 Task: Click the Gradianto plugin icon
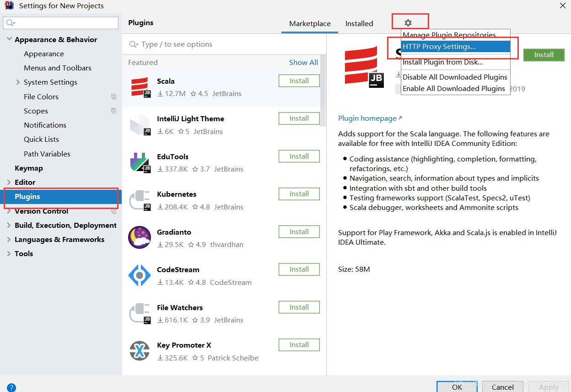click(140, 237)
